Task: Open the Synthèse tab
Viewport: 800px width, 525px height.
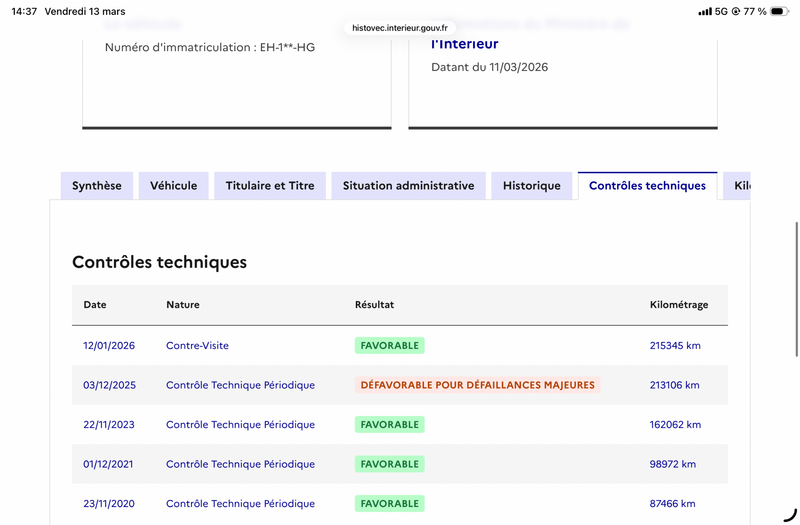Action: [97, 186]
